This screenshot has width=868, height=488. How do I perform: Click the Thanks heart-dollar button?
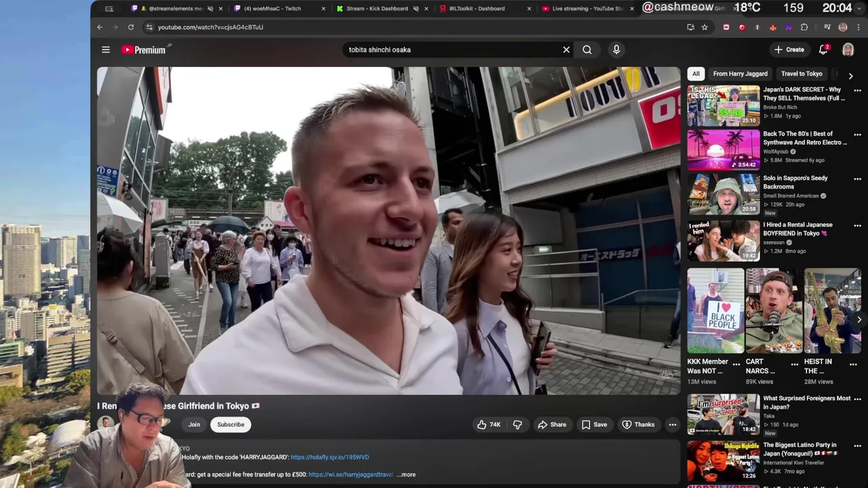point(638,424)
